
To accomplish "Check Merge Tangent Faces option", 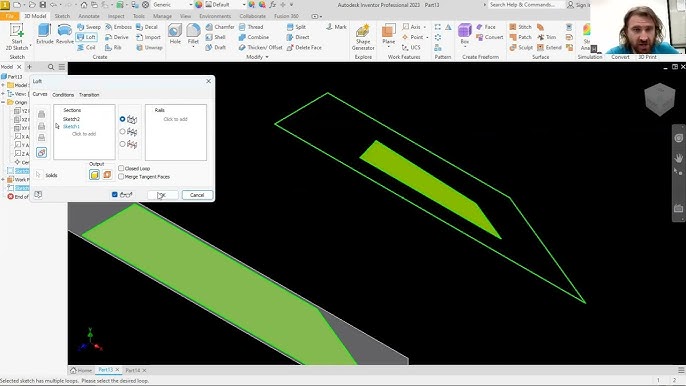I will (x=121, y=176).
